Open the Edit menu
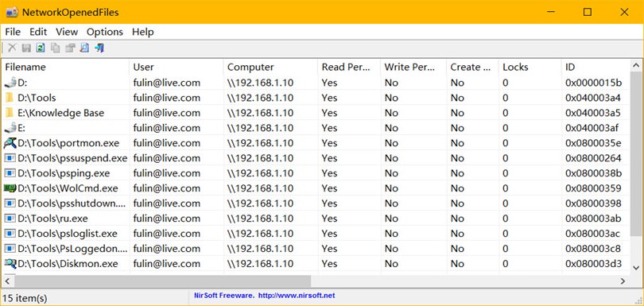This screenshot has width=644, height=306. [38, 32]
